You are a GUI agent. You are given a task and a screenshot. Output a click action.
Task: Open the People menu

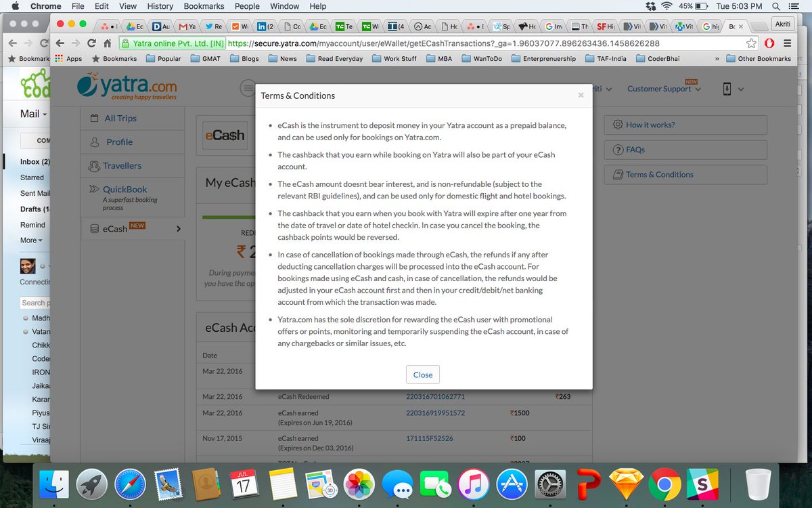(x=247, y=6)
